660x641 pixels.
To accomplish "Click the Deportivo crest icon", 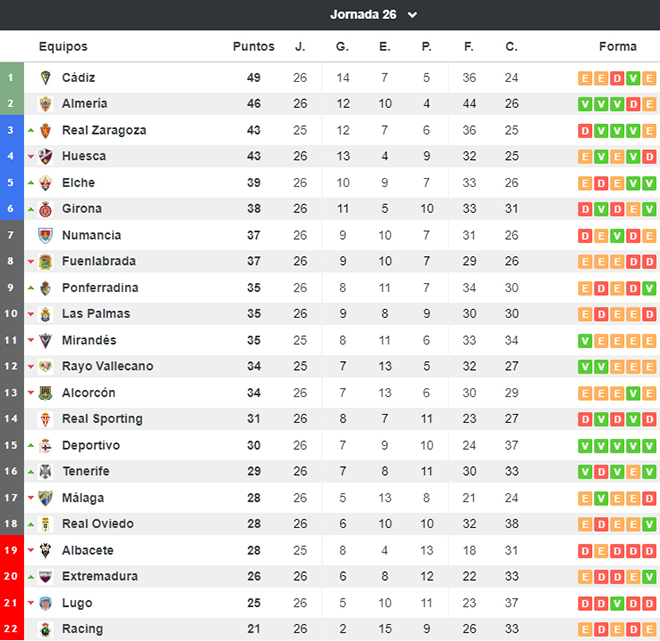I will coord(45,446).
